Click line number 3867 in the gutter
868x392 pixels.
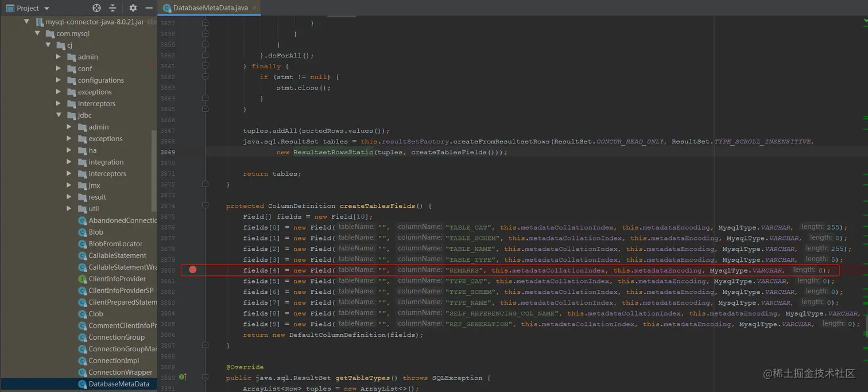pyautogui.click(x=167, y=130)
